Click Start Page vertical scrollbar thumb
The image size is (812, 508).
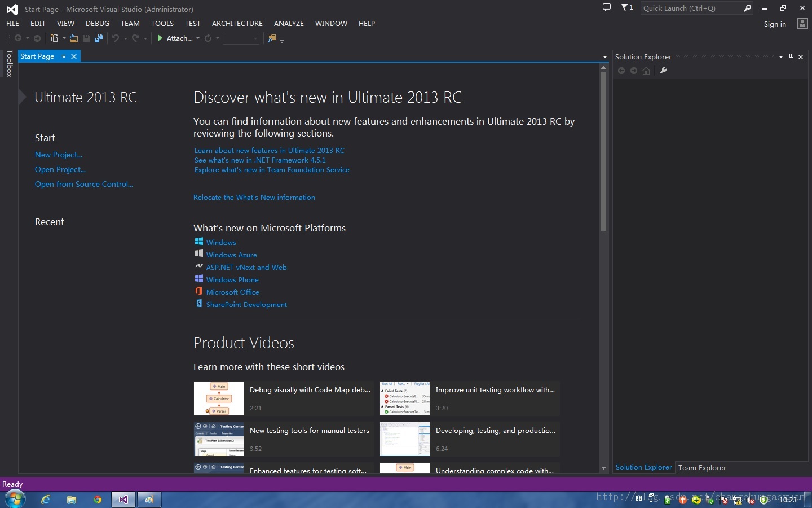click(603, 151)
